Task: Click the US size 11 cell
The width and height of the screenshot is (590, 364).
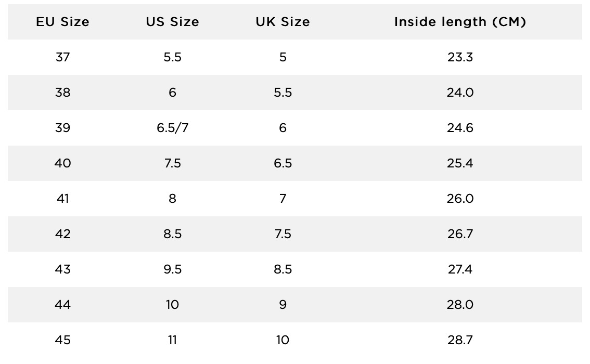Action: pos(172,340)
